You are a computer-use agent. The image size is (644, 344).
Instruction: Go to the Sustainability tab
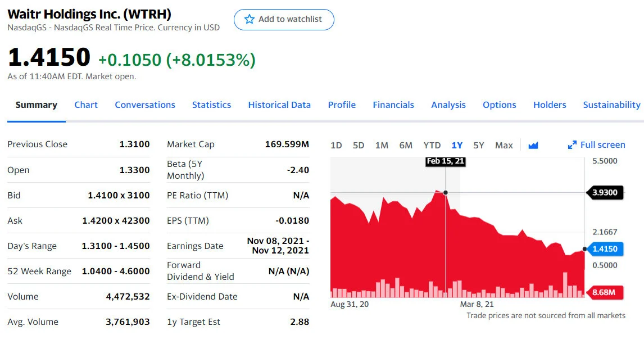[x=611, y=105]
